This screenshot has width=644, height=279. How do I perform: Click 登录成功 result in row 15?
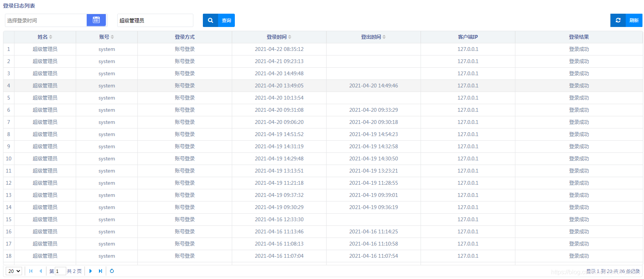coord(579,219)
